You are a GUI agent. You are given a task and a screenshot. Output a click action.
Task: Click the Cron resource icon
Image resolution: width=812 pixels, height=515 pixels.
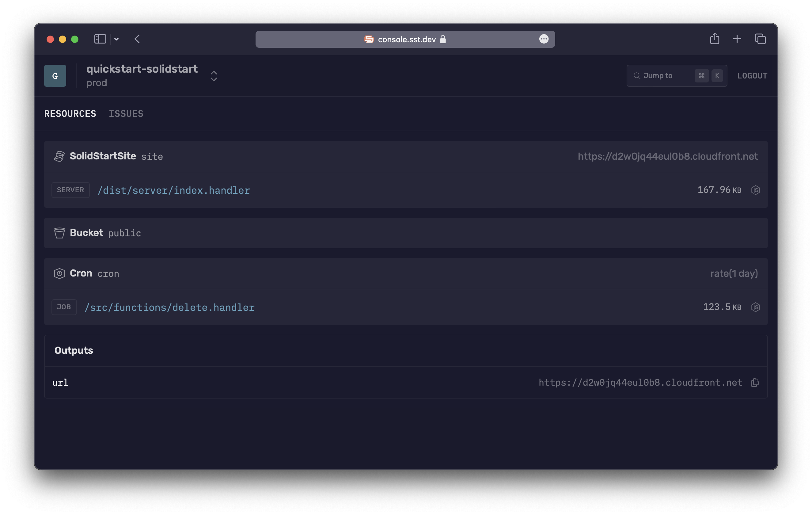[59, 273]
